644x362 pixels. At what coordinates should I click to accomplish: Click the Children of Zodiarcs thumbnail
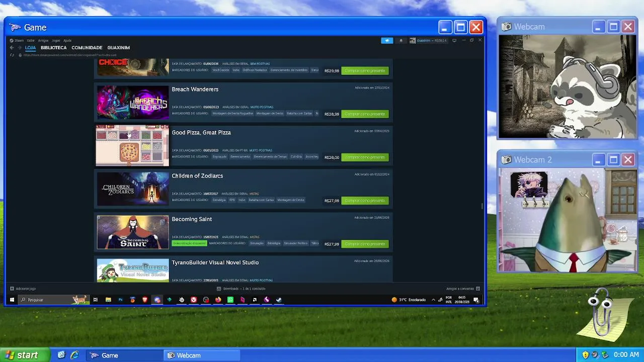pos(133,189)
